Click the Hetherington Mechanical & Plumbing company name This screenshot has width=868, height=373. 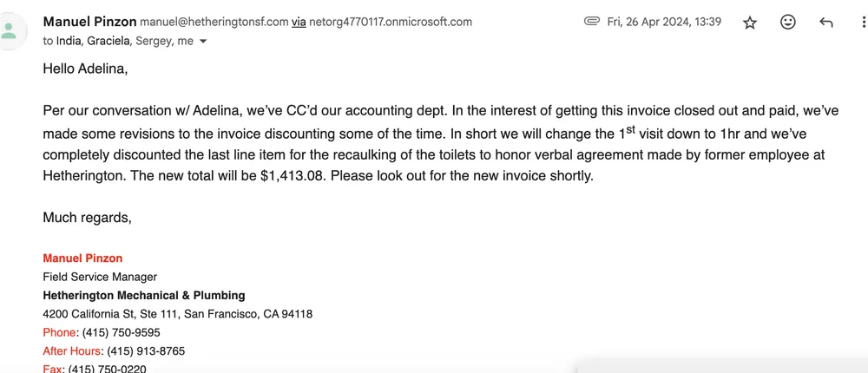[x=143, y=295]
